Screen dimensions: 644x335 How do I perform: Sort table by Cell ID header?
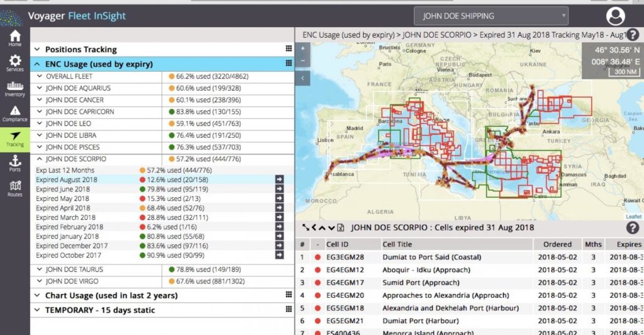point(337,244)
